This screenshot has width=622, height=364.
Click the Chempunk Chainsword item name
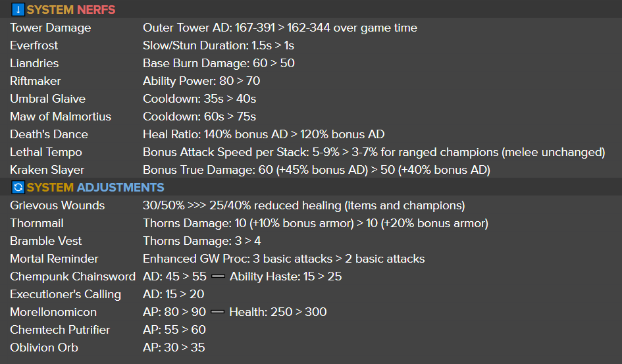coord(72,276)
